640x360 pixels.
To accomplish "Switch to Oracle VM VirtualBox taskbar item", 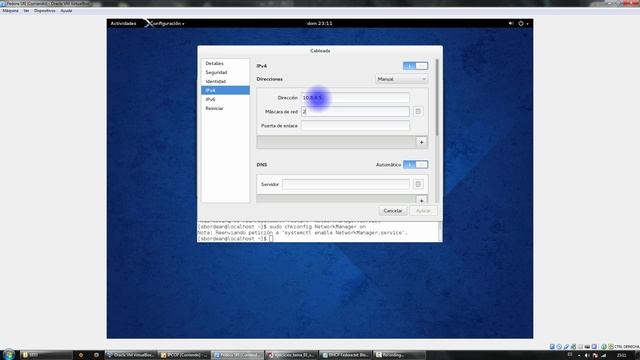I will tap(131, 355).
